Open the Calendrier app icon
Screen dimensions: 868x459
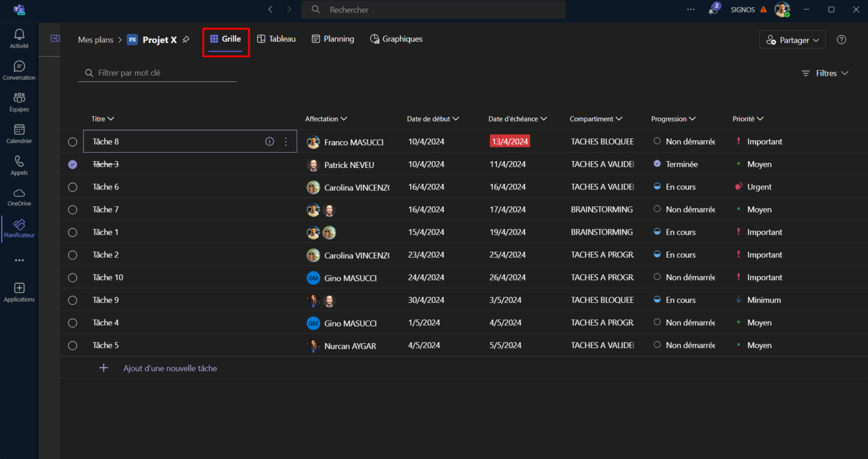19,133
